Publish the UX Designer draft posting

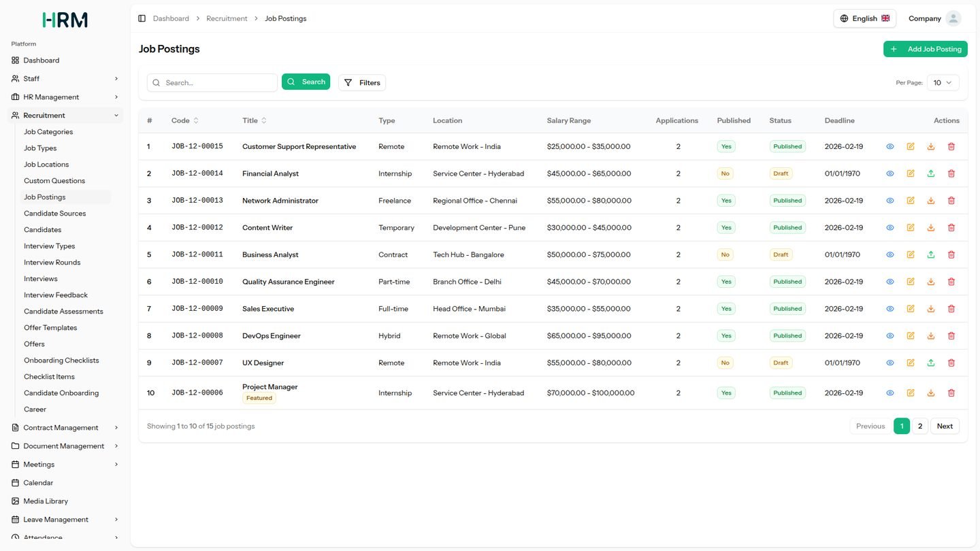[x=930, y=363]
